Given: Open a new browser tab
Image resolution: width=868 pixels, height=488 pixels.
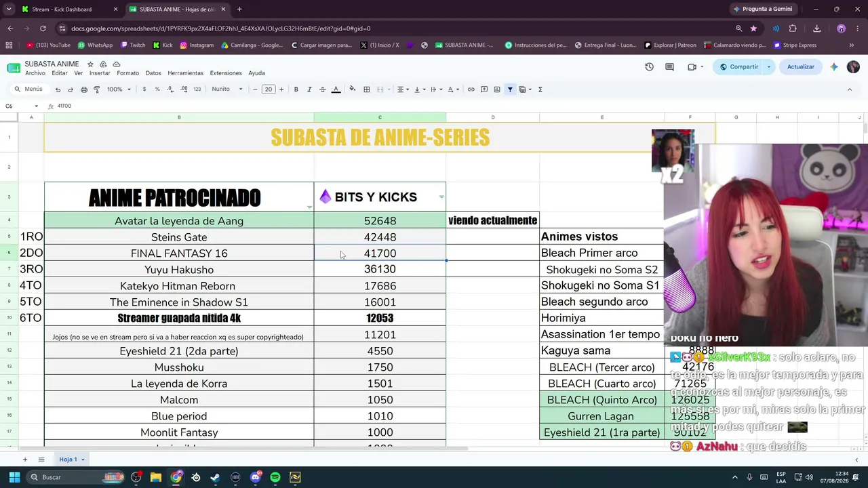Looking at the screenshot, I should [239, 9].
